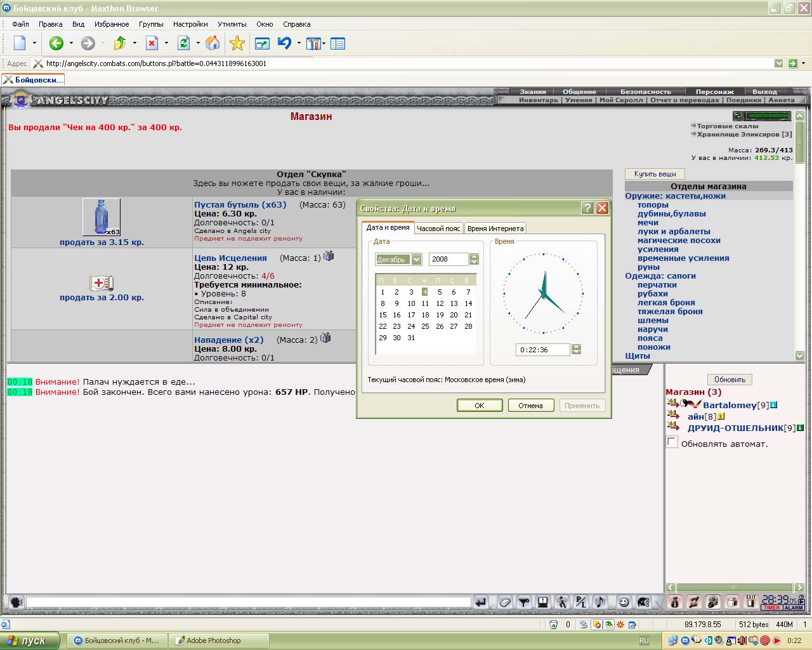Click the 'Обновить' button
This screenshot has height=650, width=812.
click(x=730, y=380)
